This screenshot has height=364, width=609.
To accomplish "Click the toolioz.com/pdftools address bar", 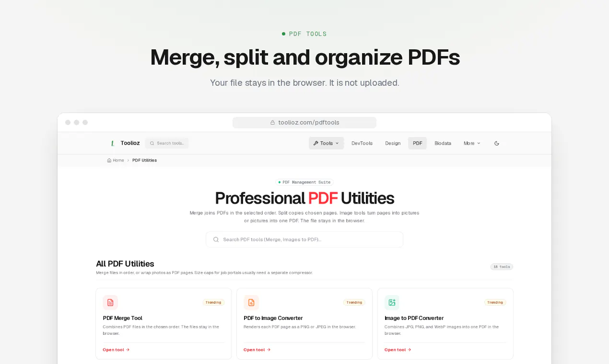I will point(304,123).
